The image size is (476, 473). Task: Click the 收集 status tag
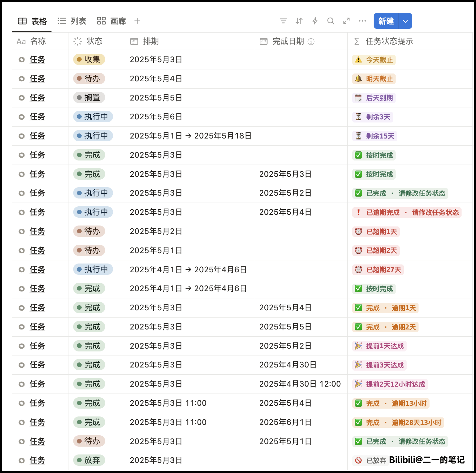pyautogui.click(x=89, y=59)
